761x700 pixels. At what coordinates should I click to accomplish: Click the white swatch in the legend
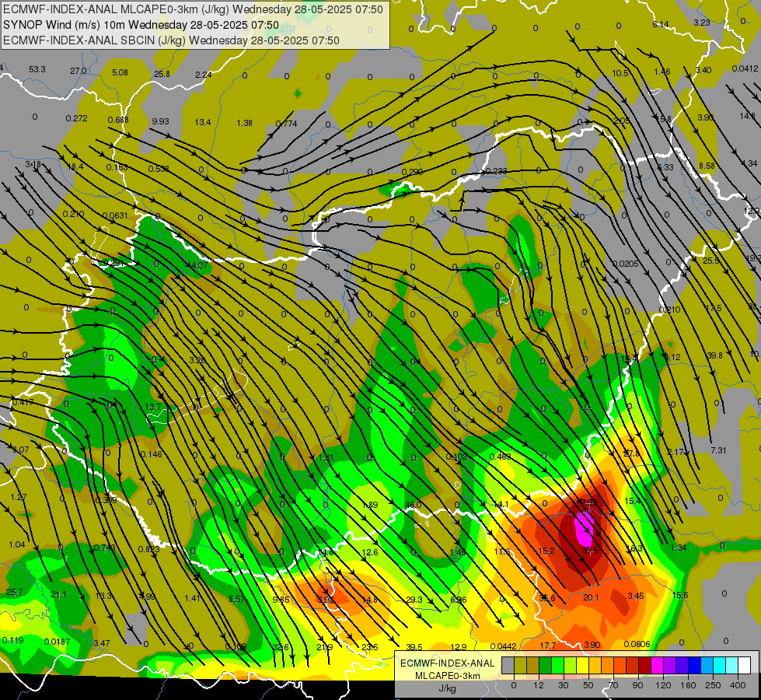pyautogui.click(x=744, y=665)
